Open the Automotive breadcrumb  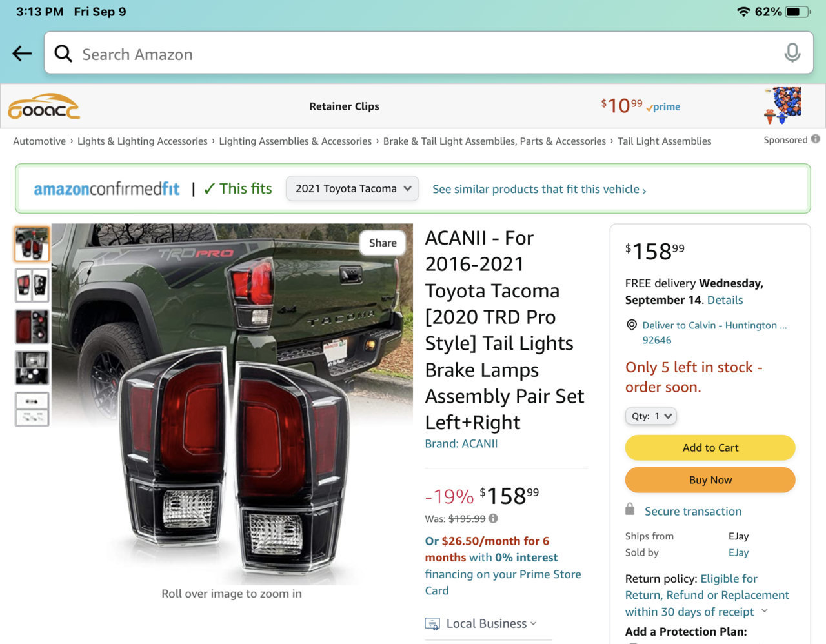point(39,141)
